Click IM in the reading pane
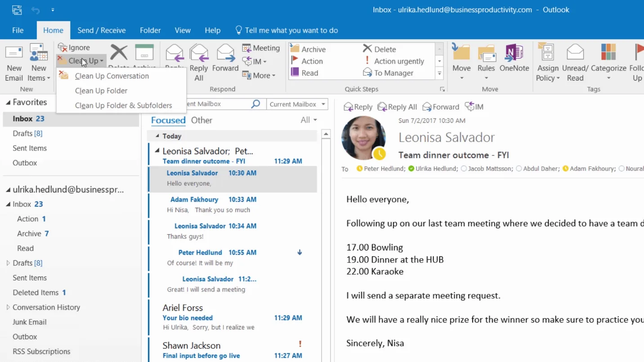Image resolution: width=644 pixels, height=362 pixels. 474,107
